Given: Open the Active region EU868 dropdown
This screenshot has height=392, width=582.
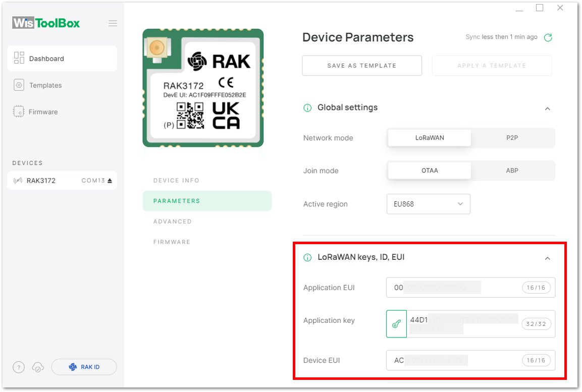Looking at the screenshot, I should 429,204.
